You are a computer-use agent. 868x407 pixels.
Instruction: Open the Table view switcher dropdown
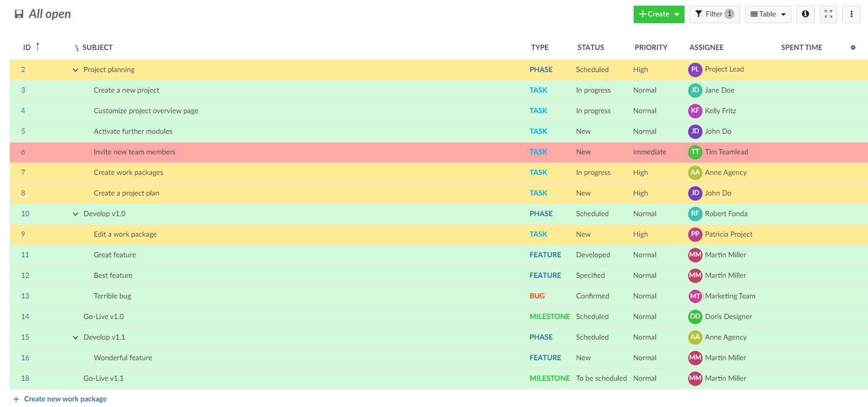click(x=768, y=14)
